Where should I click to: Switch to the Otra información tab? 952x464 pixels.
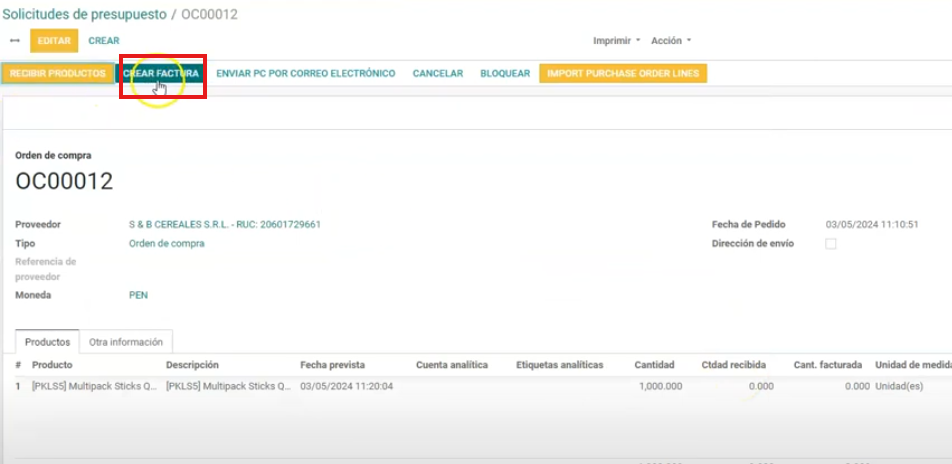pyautogui.click(x=126, y=342)
